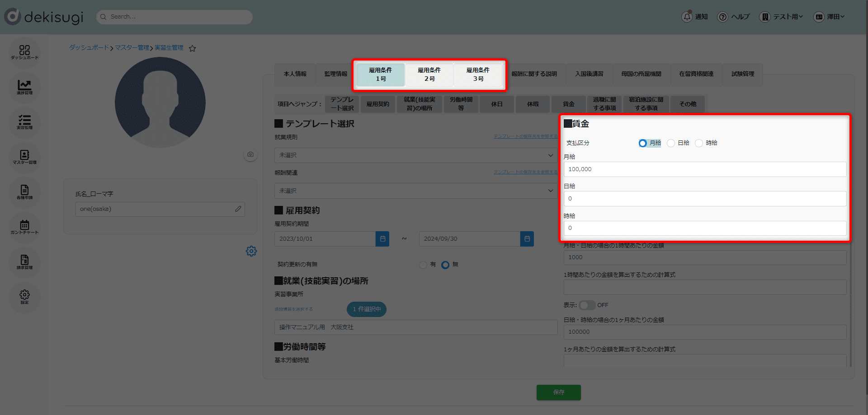The height and width of the screenshot is (415, 868).
Task: Select the 時給 payment radio button
Action: (x=699, y=143)
